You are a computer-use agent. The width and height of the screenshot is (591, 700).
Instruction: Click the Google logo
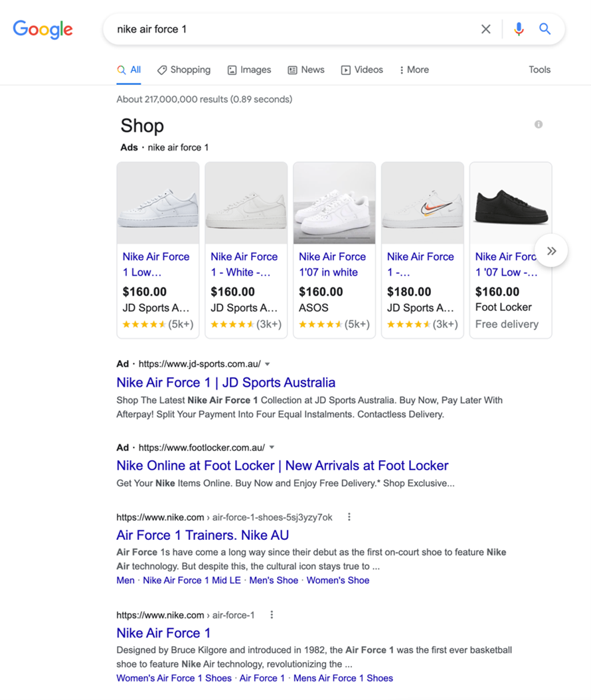pyautogui.click(x=43, y=29)
